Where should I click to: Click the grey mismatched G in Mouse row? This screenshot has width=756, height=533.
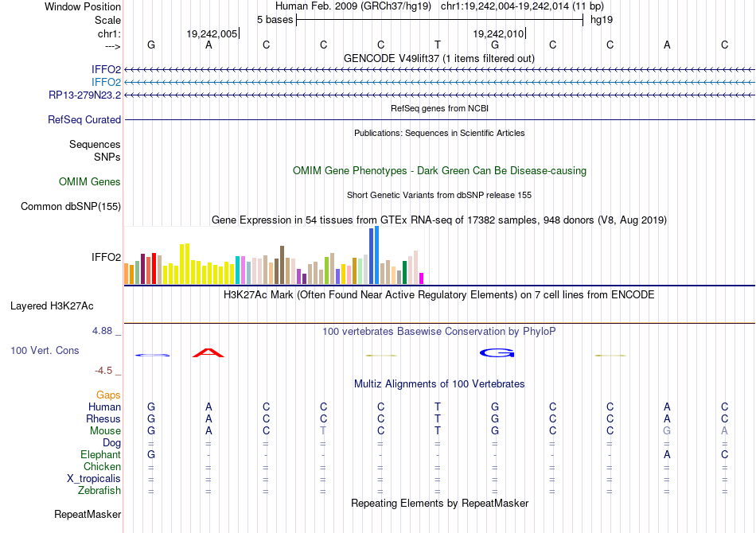[x=667, y=431]
